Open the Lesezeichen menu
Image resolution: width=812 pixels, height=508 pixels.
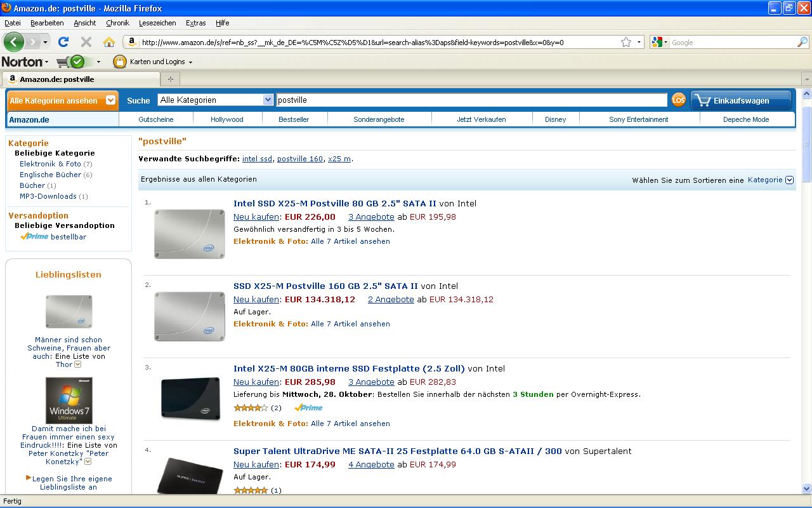coord(157,23)
